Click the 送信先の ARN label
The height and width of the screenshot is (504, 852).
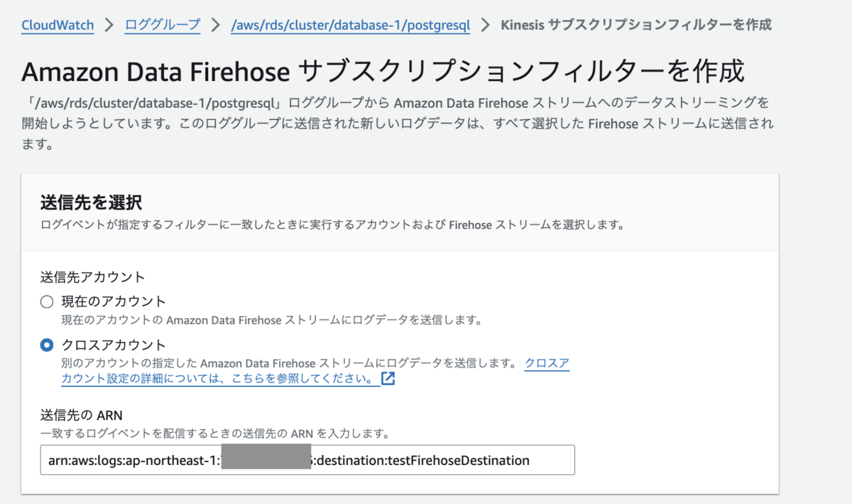click(82, 415)
